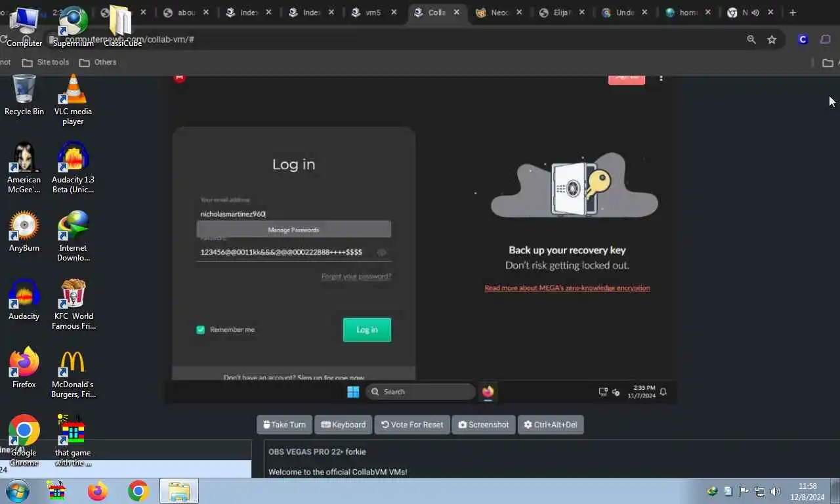The image size is (840, 504).
Task: Switch to the 'hom' browser tab
Action: (x=686, y=12)
